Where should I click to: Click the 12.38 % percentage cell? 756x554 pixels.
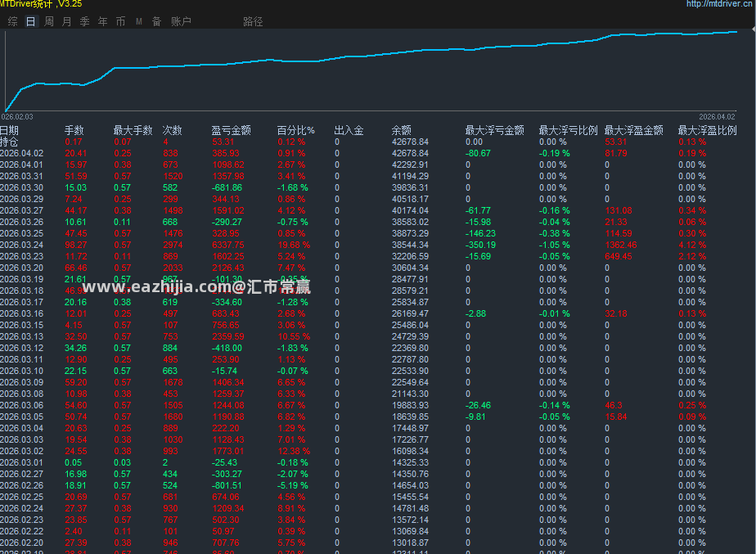point(294,451)
